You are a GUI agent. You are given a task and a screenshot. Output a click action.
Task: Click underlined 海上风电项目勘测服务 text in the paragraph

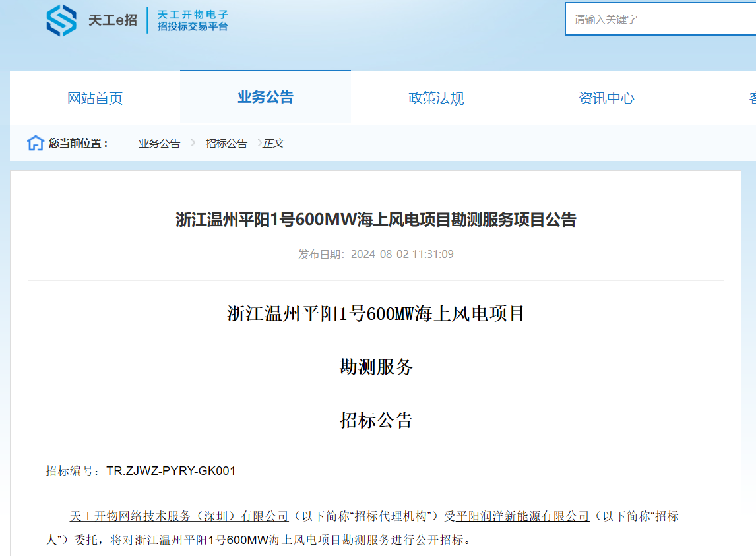coord(310,540)
